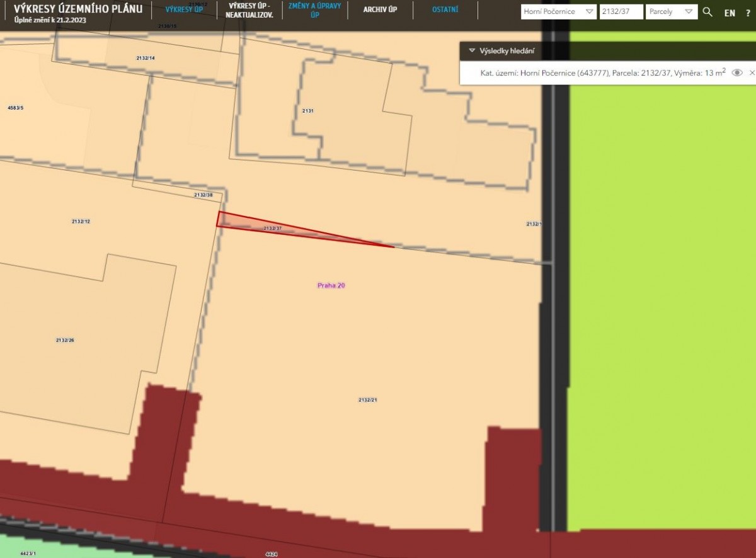This screenshot has width=756, height=558.
Task: Switch language to EN
Action: (x=730, y=13)
